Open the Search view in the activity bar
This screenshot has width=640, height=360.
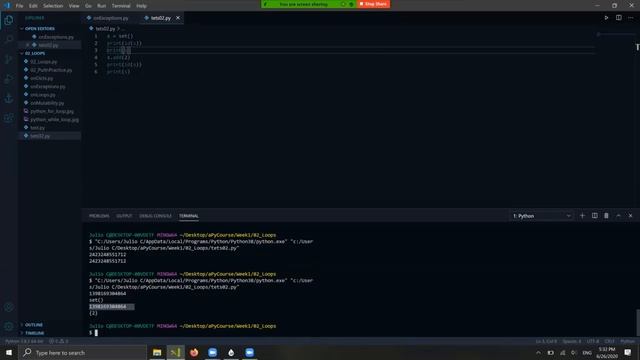[x=9, y=40]
